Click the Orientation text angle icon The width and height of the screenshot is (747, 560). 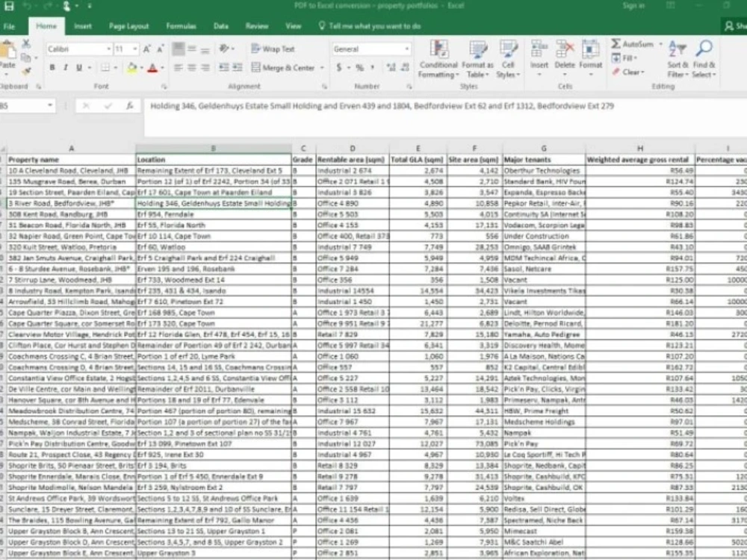pos(224,49)
